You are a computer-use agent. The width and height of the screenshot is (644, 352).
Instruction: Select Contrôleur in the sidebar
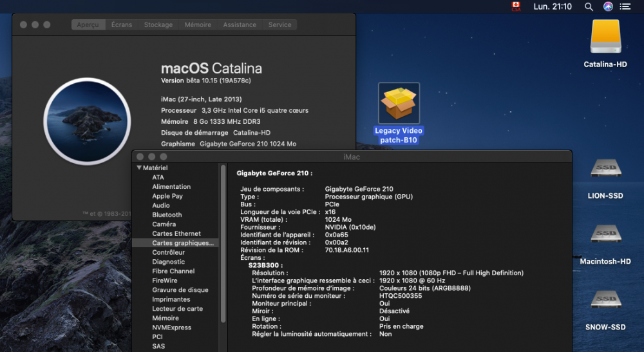tap(168, 253)
